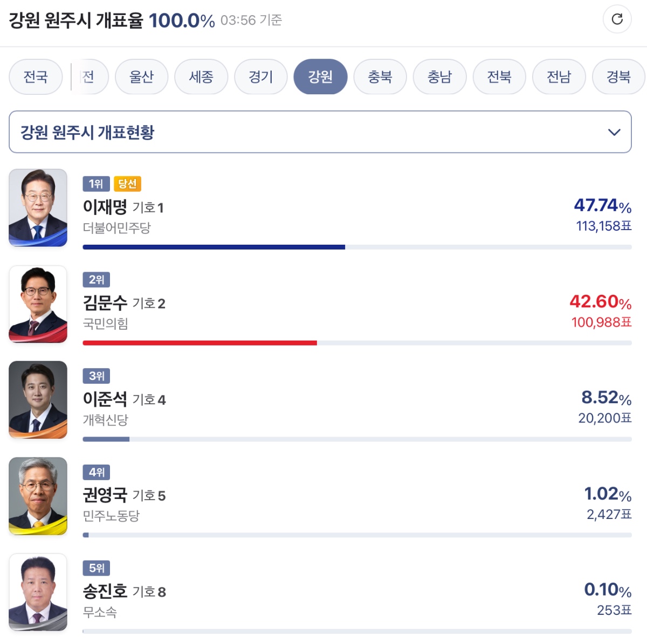This screenshot has width=647, height=644.
Task: Click 이재명 candidate photo thumbnail
Action: [38, 208]
